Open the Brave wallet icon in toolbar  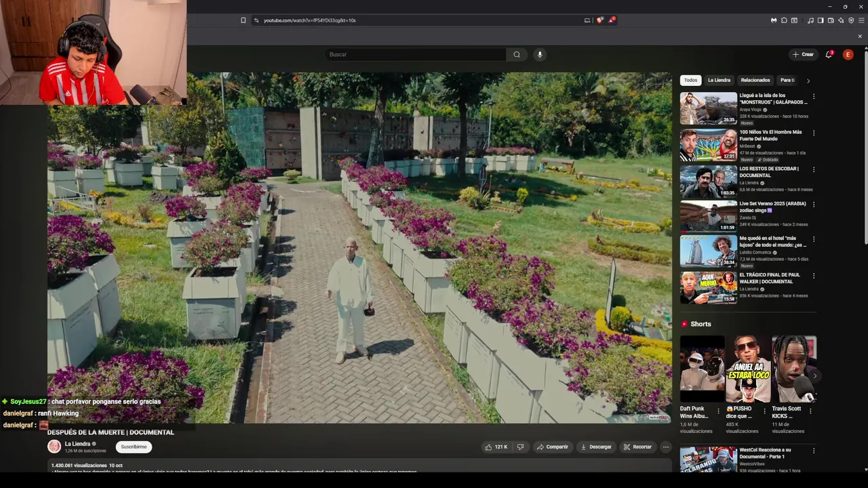click(x=831, y=20)
